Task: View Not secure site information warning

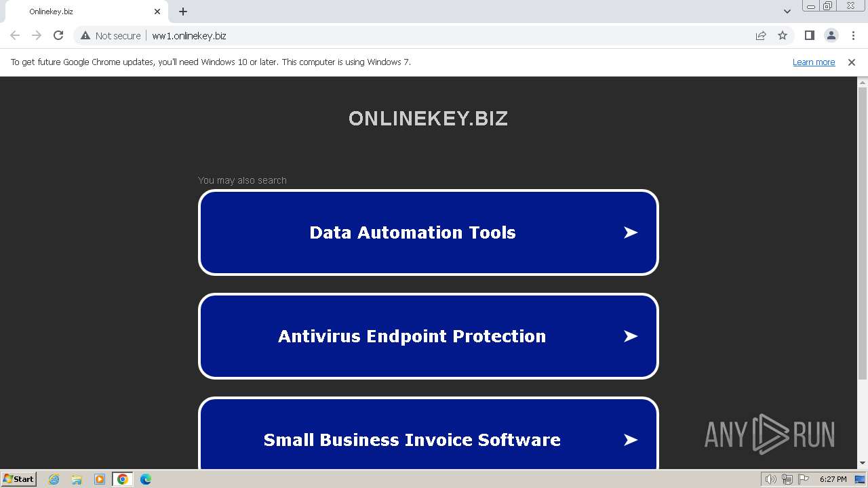Action: point(111,35)
